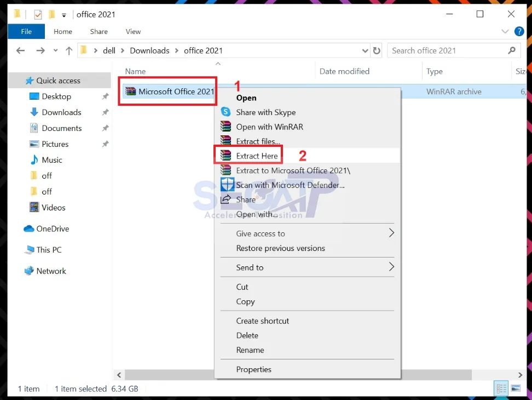This screenshot has width=532, height=400.
Task: Select This PC in the sidebar
Action: click(48, 249)
